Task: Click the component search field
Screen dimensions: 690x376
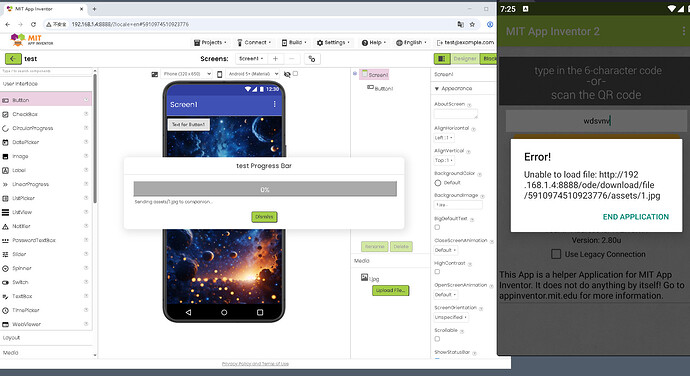Action: [47, 71]
